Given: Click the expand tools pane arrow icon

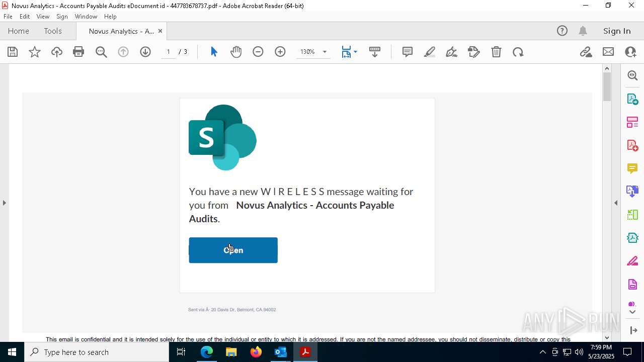Looking at the screenshot, I should pos(633,330).
